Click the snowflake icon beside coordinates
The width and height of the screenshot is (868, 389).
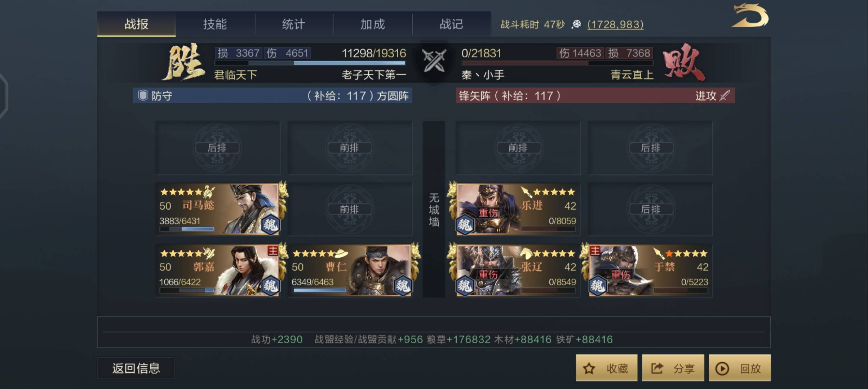(577, 24)
